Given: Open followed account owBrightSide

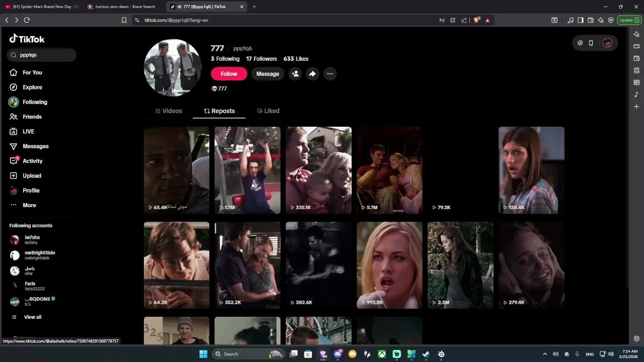Looking at the screenshot, I should [33, 255].
